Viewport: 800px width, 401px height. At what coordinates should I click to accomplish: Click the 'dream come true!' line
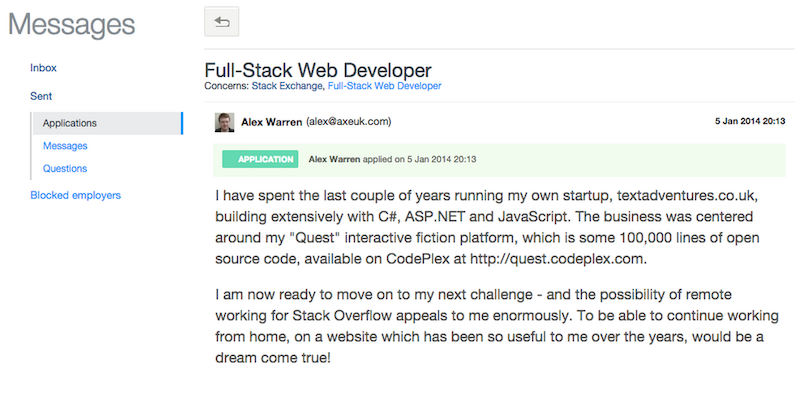(x=273, y=358)
